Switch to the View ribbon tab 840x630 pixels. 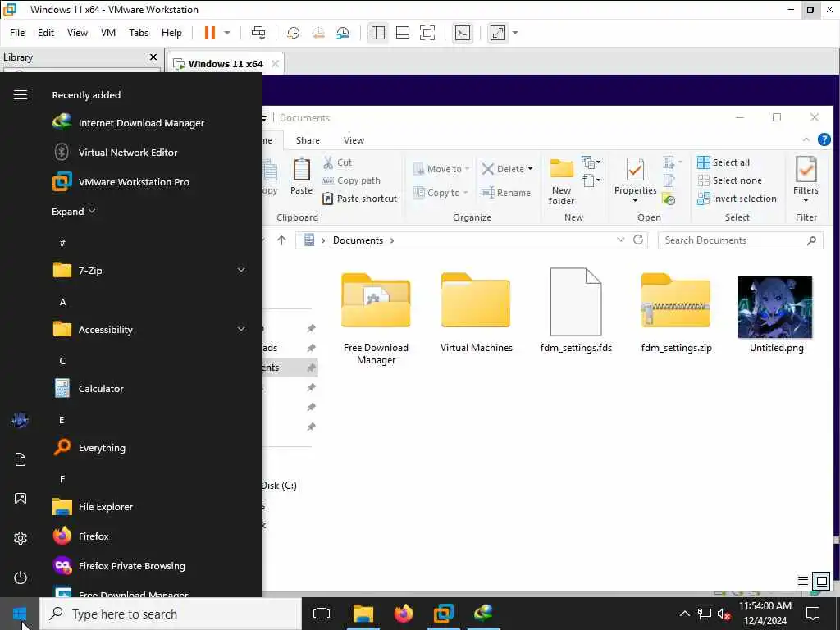tap(354, 140)
